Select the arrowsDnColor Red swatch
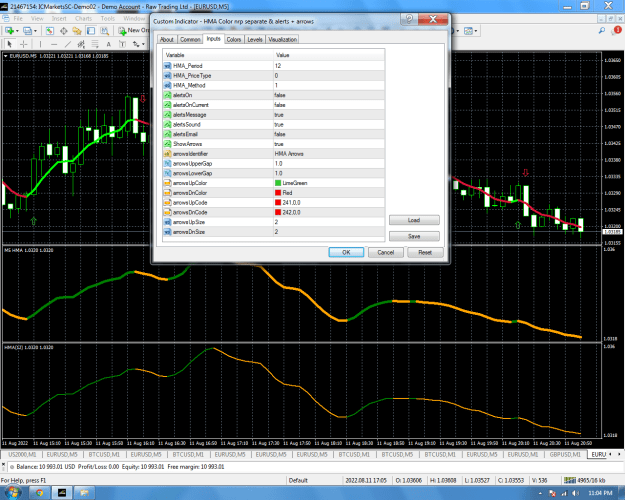 [278, 193]
